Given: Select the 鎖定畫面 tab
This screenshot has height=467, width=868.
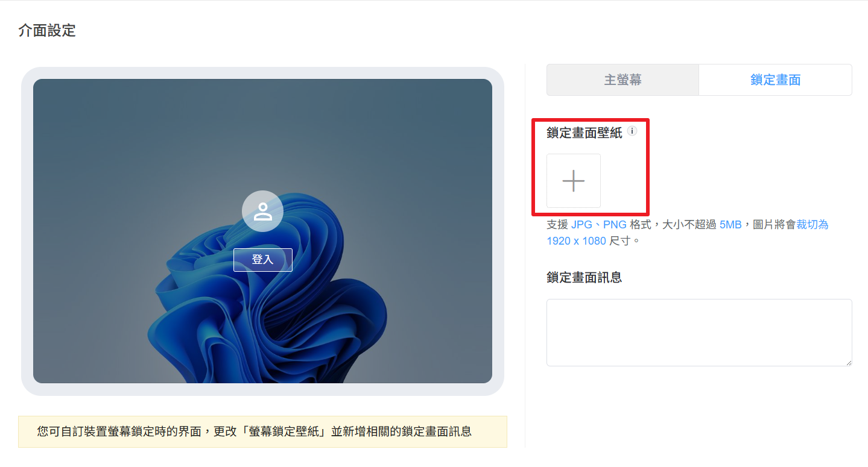Looking at the screenshot, I should tap(775, 80).
